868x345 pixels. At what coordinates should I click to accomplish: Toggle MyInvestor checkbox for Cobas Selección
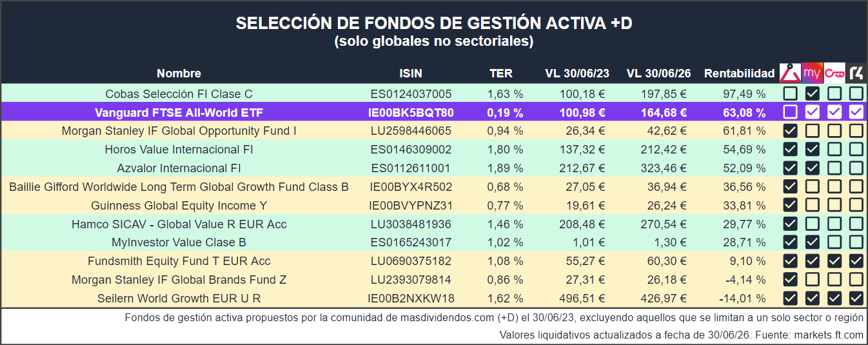[x=813, y=94]
